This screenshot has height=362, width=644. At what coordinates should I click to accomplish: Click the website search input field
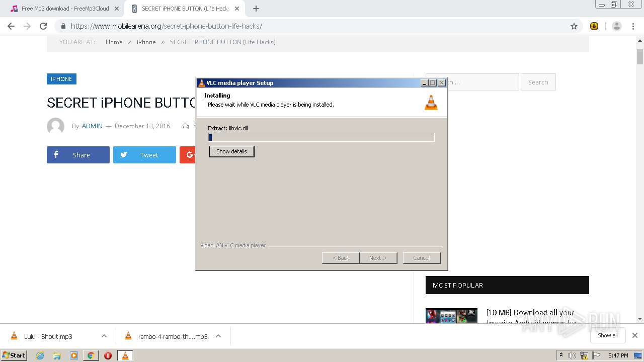click(483, 82)
